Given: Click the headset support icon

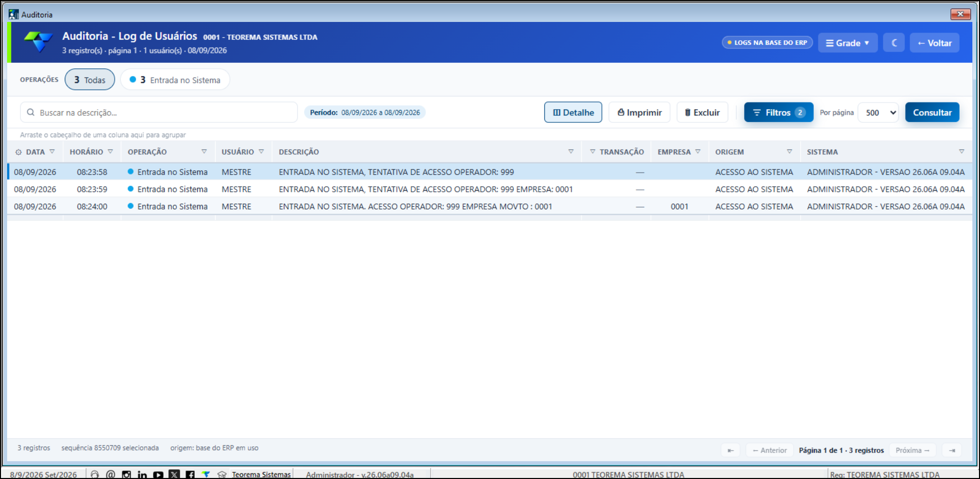Looking at the screenshot, I should point(95,474).
